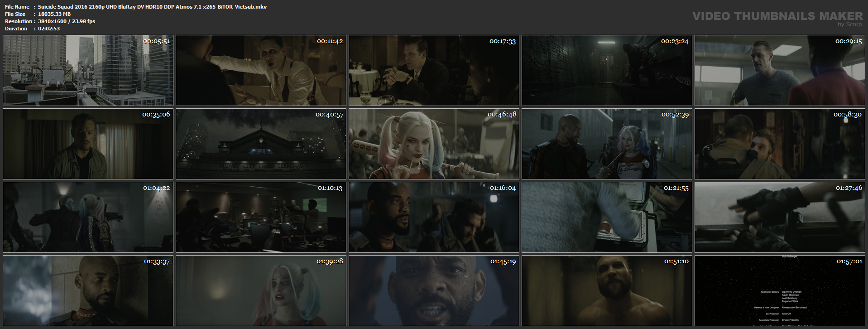The height and width of the screenshot is (329, 868).
Task: Pick the thumbnail at 01:04:22
Action: 88,217
